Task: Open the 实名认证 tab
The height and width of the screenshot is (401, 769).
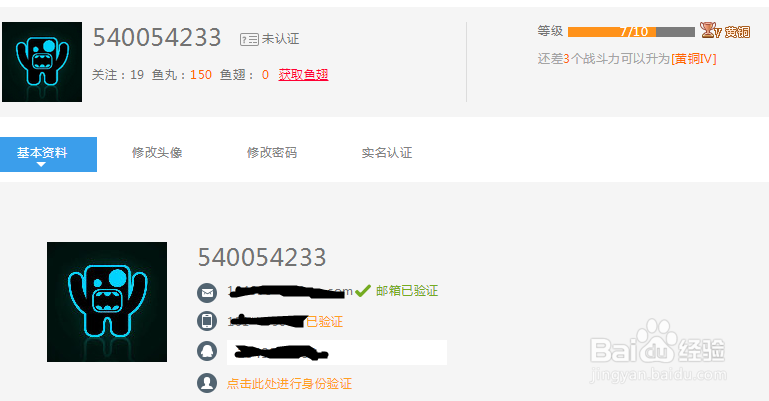Action: coord(386,153)
